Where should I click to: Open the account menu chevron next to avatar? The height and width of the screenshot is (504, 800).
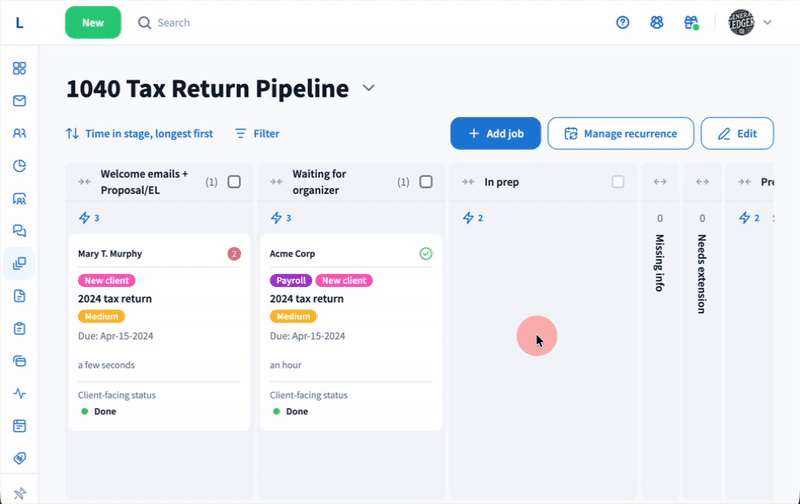pyautogui.click(x=768, y=22)
